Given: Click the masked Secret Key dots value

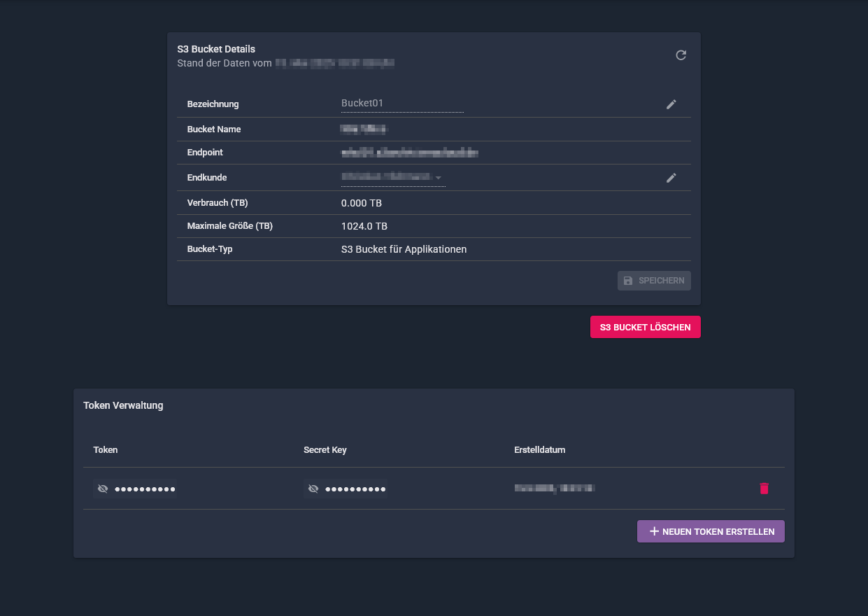Looking at the screenshot, I should point(355,489).
